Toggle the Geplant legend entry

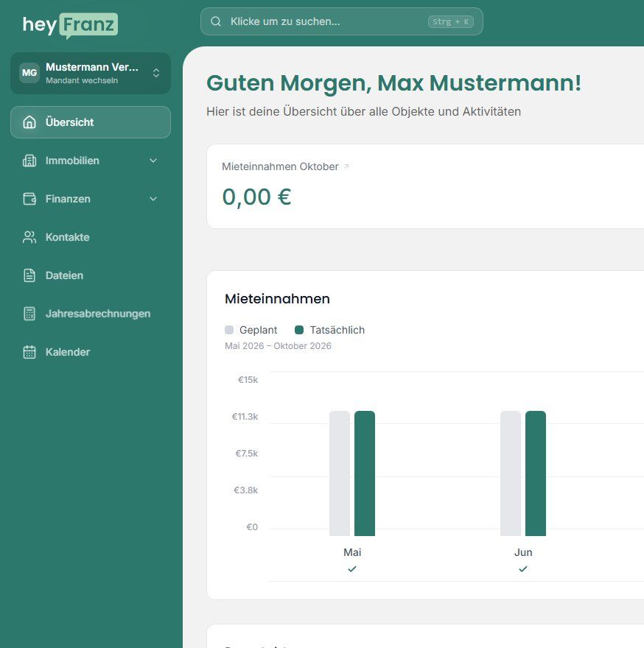click(x=251, y=330)
